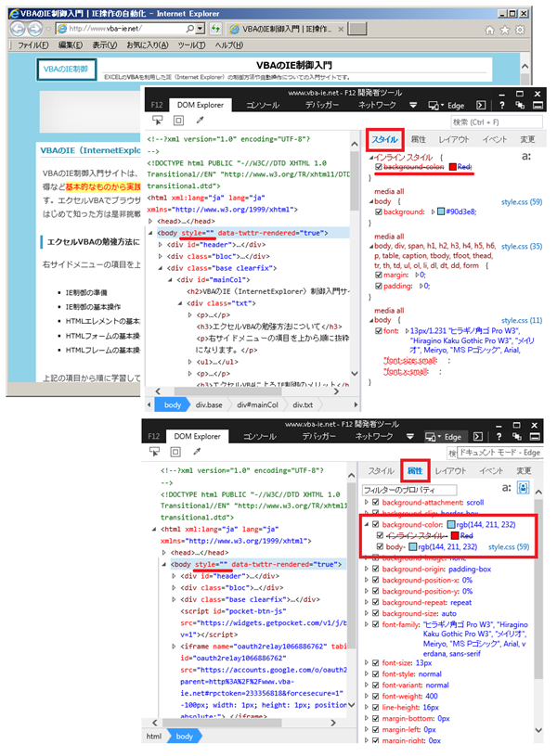
Task: Select div#mainCol breadcrumb in upper dev tools
Action: (x=258, y=405)
